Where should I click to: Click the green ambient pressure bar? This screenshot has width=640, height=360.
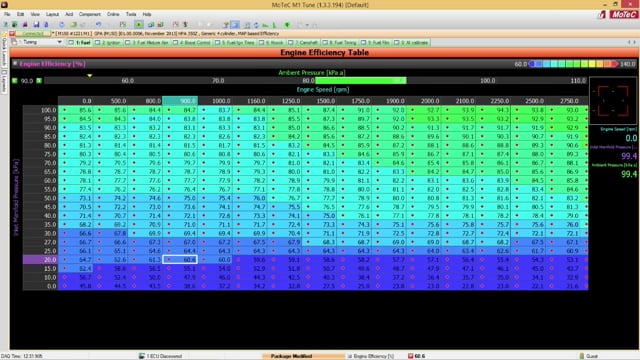(x=361, y=81)
